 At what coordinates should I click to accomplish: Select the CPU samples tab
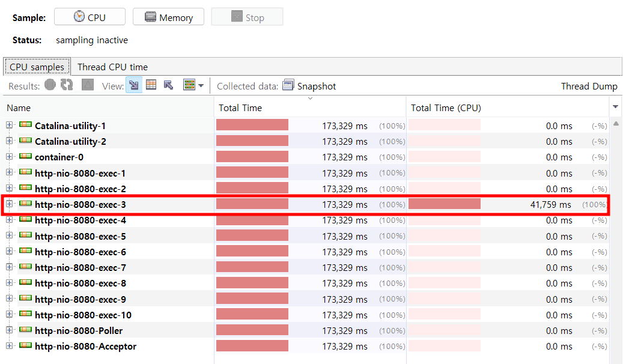click(37, 67)
